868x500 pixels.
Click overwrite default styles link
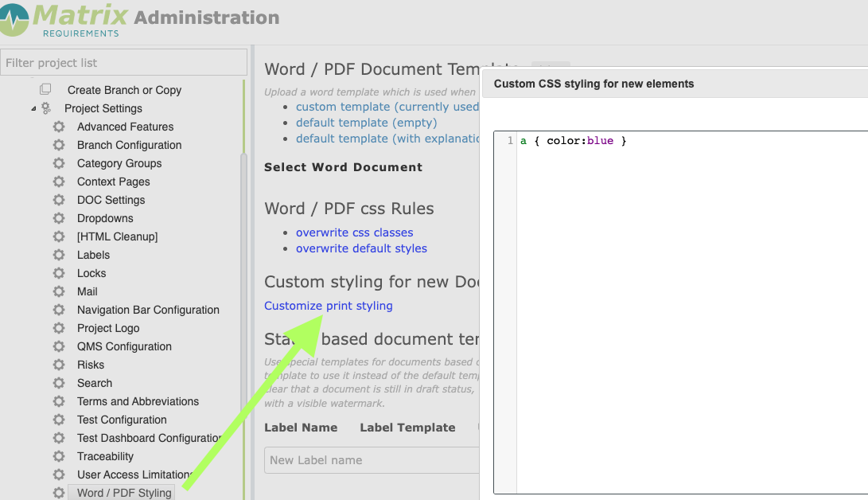click(361, 248)
